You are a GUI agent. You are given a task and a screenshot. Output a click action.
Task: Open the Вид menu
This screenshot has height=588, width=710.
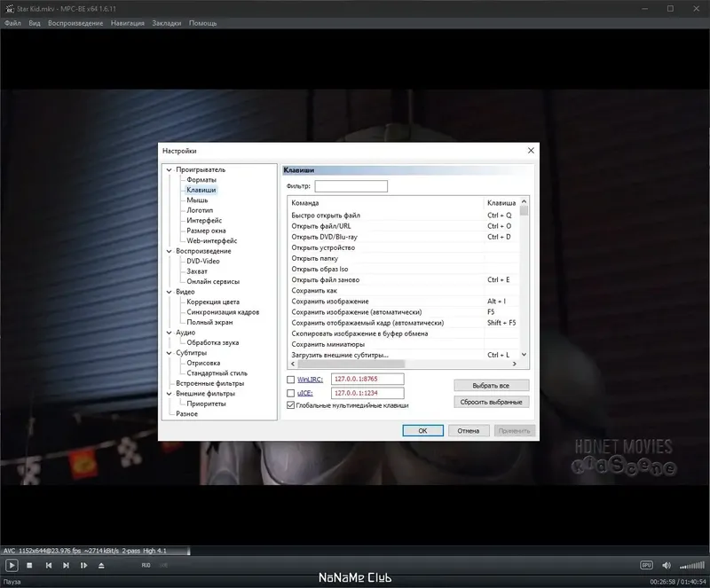tap(35, 23)
